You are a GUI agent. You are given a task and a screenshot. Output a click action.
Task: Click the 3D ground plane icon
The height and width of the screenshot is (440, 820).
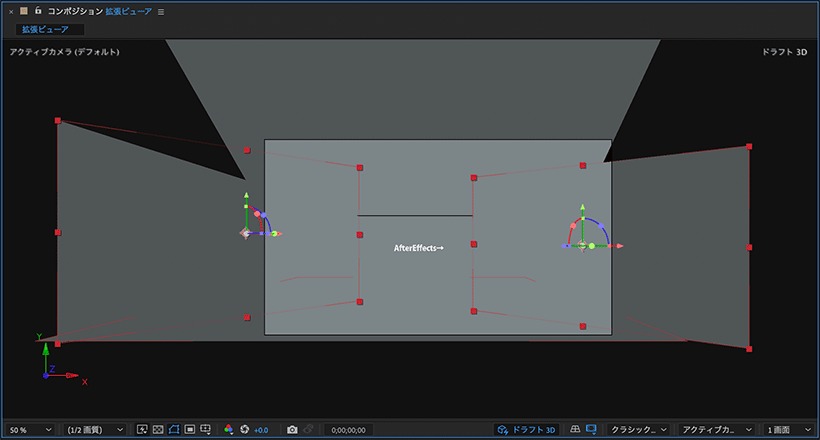coord(575,430)
